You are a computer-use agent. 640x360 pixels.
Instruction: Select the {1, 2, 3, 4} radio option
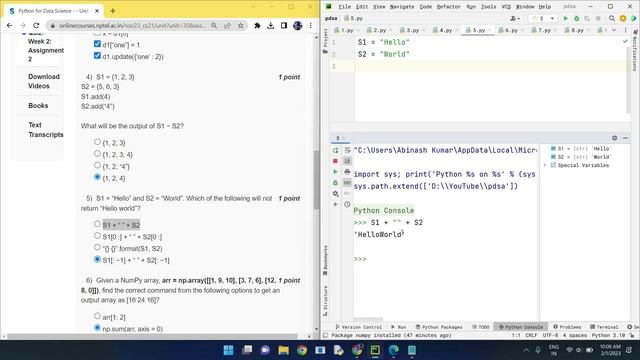(97, 154)
